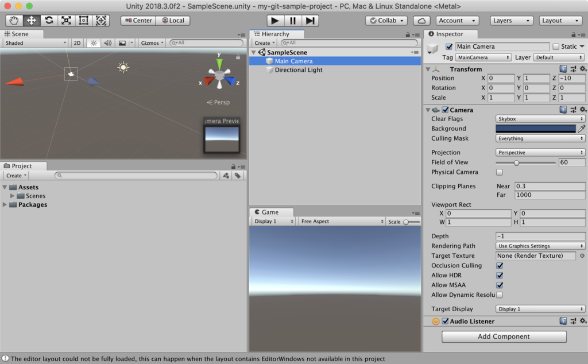Toggle scene audio speaker icon
Screen dimensions: 588x364
tap(107, 43)
